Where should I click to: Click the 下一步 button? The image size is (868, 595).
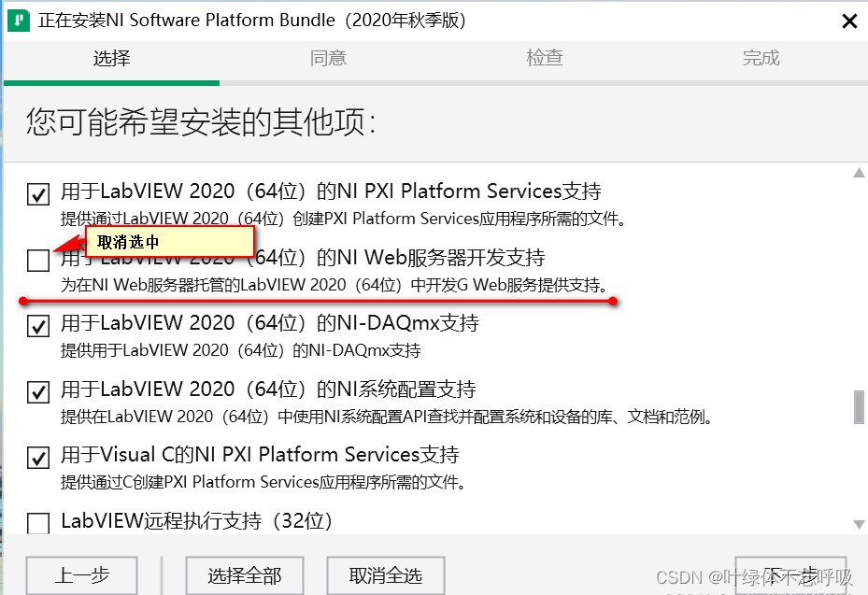[790, 575]
